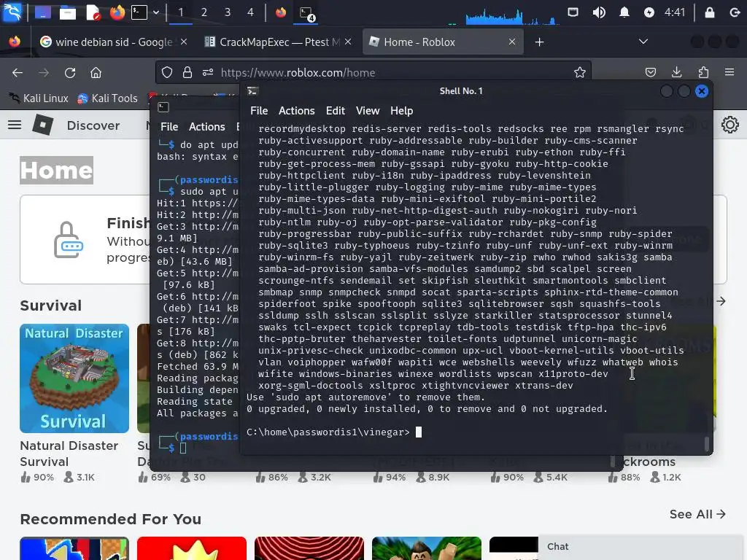Open the Kali Linux bookmark
Screen dimensions: 747x560
tap(39, 98)
